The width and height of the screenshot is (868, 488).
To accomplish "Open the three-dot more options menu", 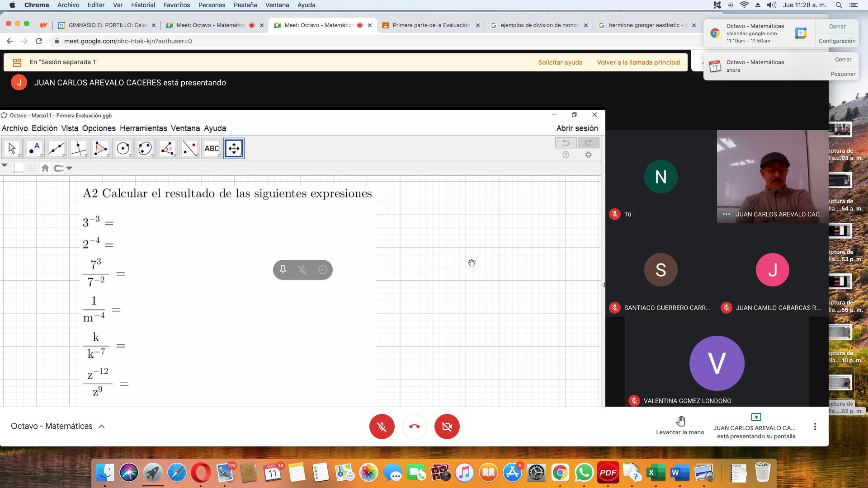I will click(x=815, y=427).
